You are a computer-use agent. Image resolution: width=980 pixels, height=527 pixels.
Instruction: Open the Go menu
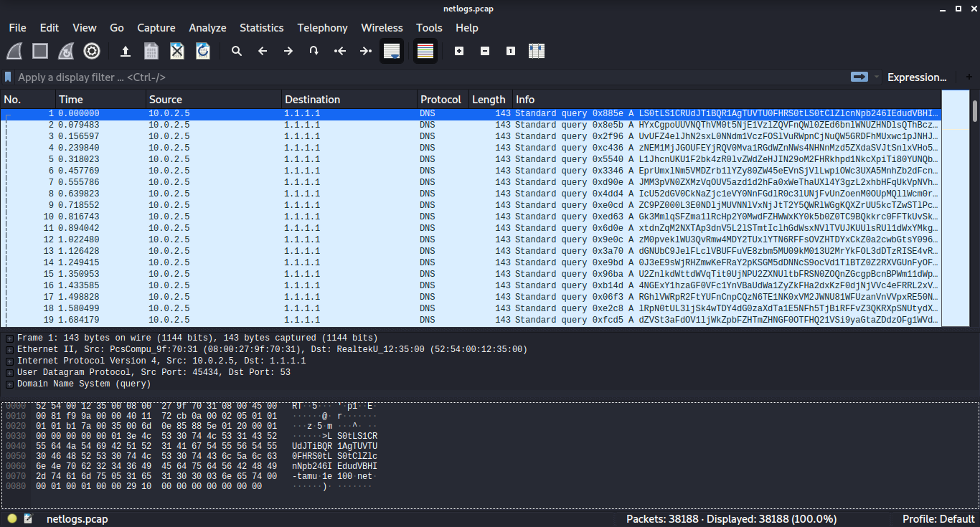click(117, 28)
